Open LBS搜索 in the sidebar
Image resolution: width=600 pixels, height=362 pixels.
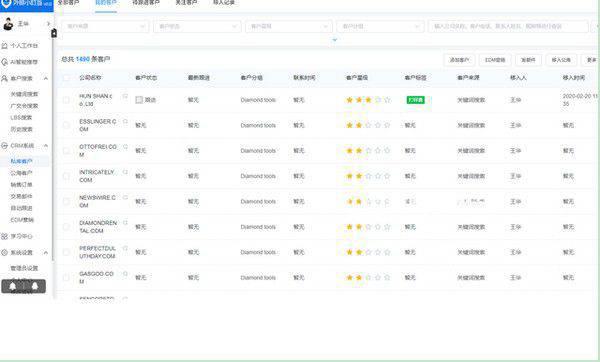click(x=21, y=117)
